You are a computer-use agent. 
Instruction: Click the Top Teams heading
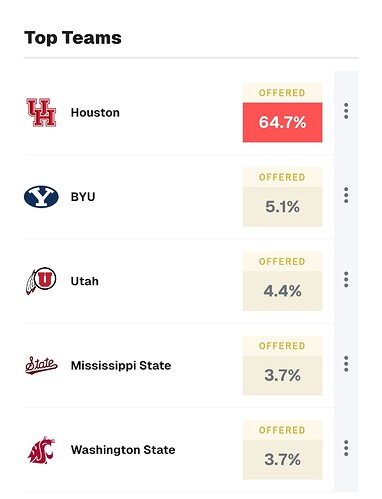tap(73, 38)
